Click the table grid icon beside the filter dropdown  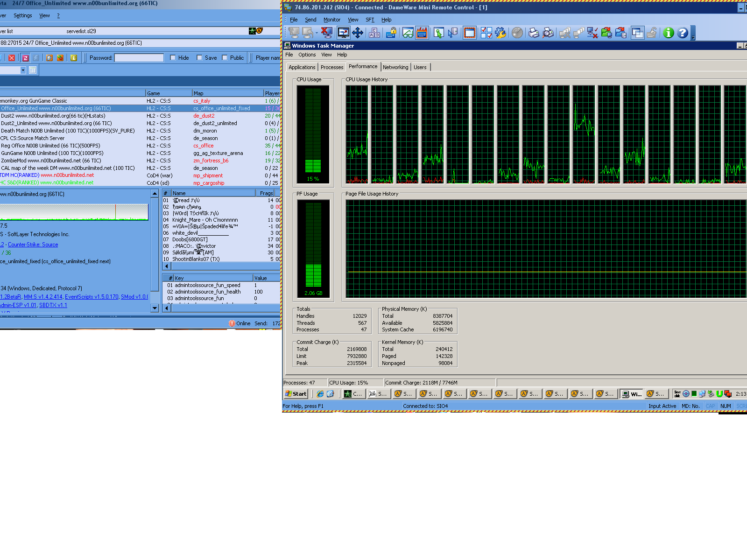click(x=33, y=70)
